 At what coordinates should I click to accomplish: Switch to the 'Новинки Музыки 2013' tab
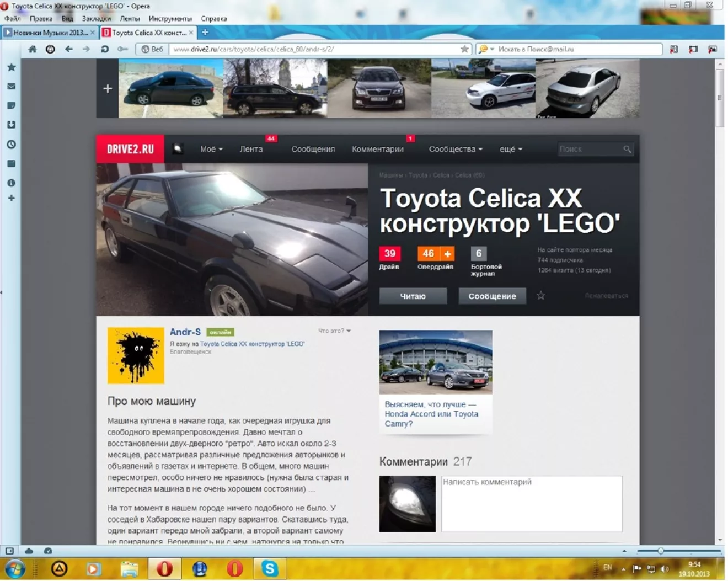[x=50, y=33]
